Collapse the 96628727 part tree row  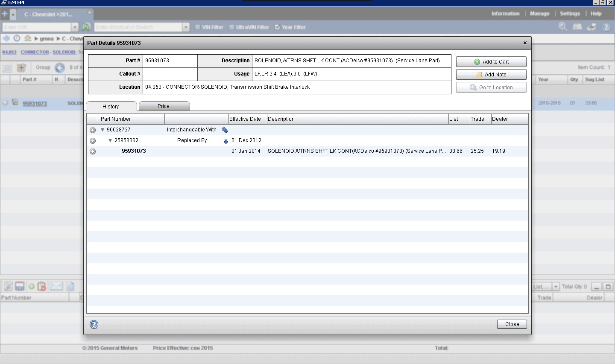coord(102,130)
